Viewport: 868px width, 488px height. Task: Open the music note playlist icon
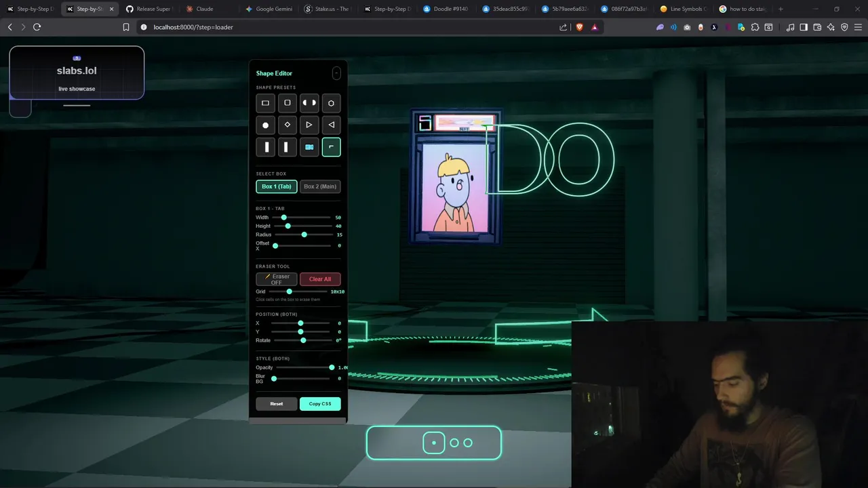point(790,27)
